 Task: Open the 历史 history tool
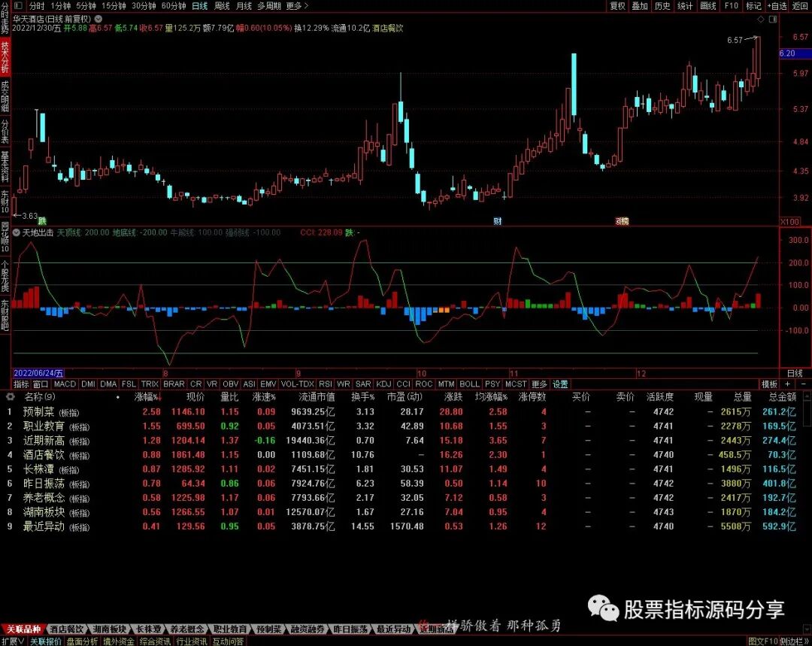point(662,6)
